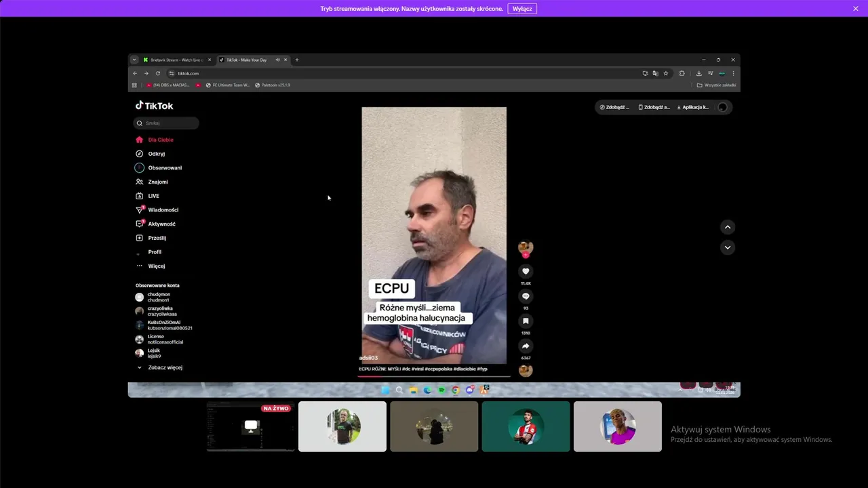Image resolution: width=868 pixels, height=488 pixels.
Task: Open the LIVE section
Action: [x=148, y=196]
